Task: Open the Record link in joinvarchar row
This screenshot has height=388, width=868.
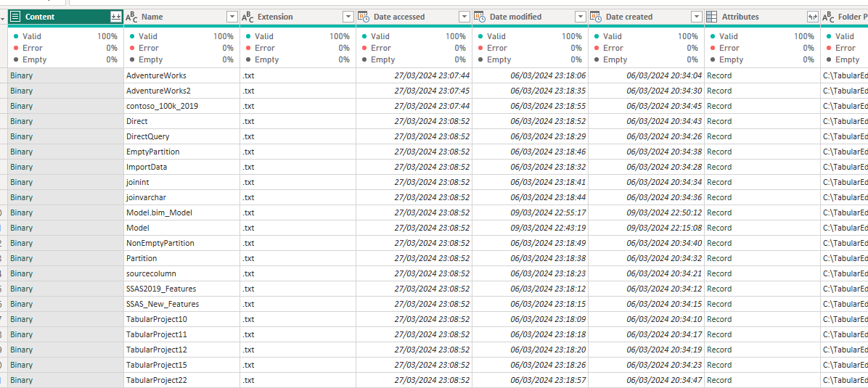Action: [719, 197]
